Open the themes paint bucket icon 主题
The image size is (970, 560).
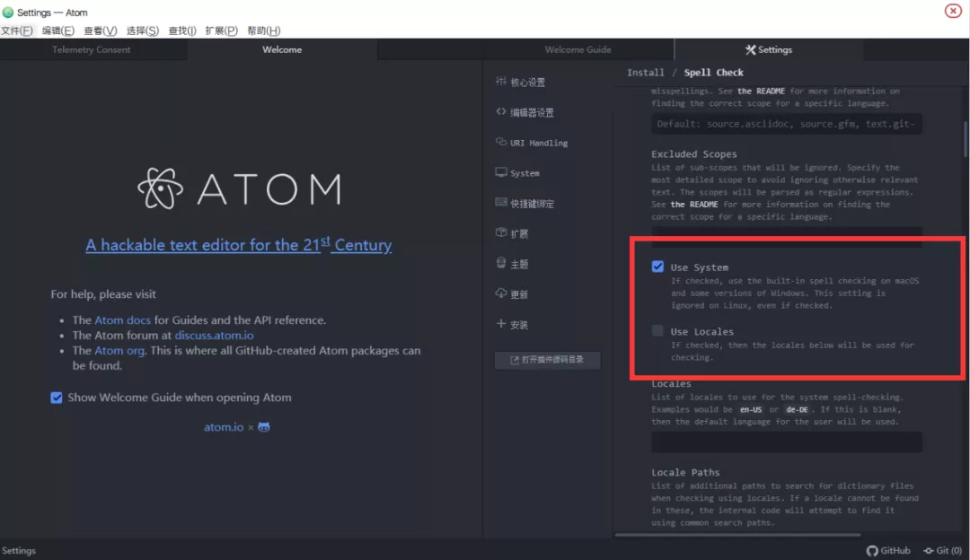tap(501, 263)
